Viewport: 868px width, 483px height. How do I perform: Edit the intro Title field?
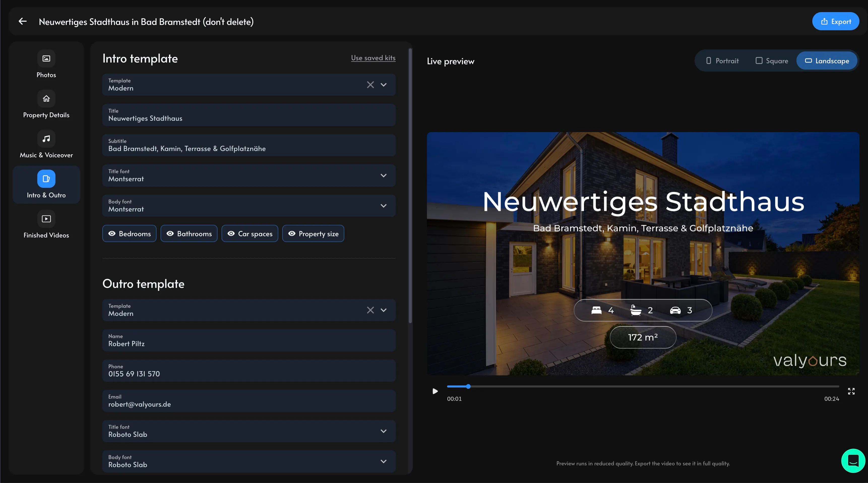(x=249, y=115)
